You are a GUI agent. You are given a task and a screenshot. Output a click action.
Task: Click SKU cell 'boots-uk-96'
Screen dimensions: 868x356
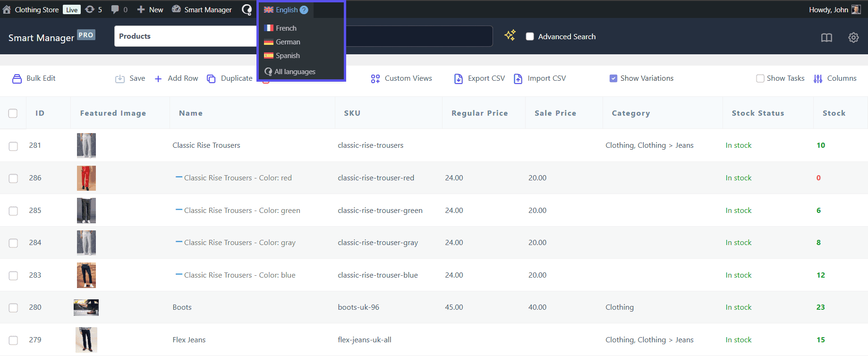[358, 307]
